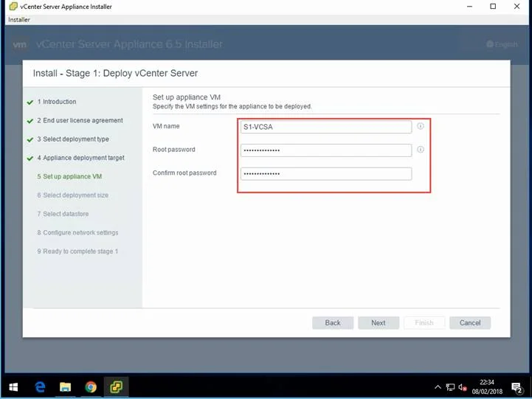This screenshot has width=532, height=399.
Task: Click the Next button
Action: tap(379, 323)
